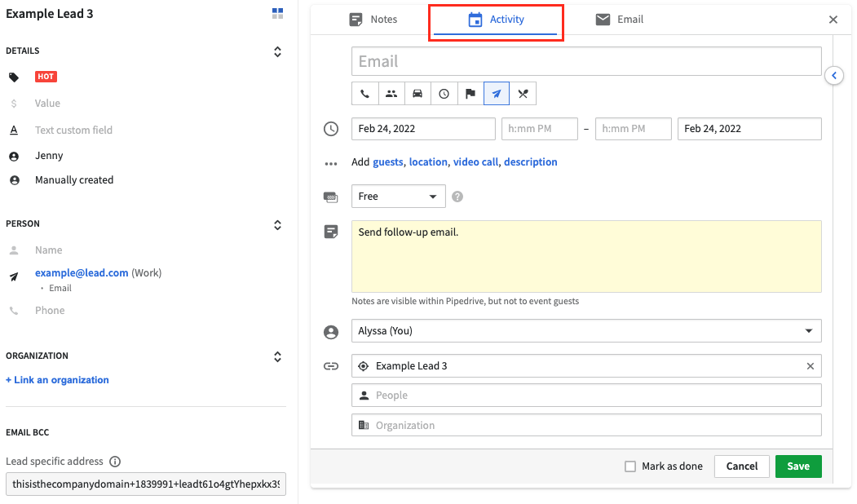The image size is (857, 504).
Task: Close the activity panel with top X
Action: click(x=833, y=20)
